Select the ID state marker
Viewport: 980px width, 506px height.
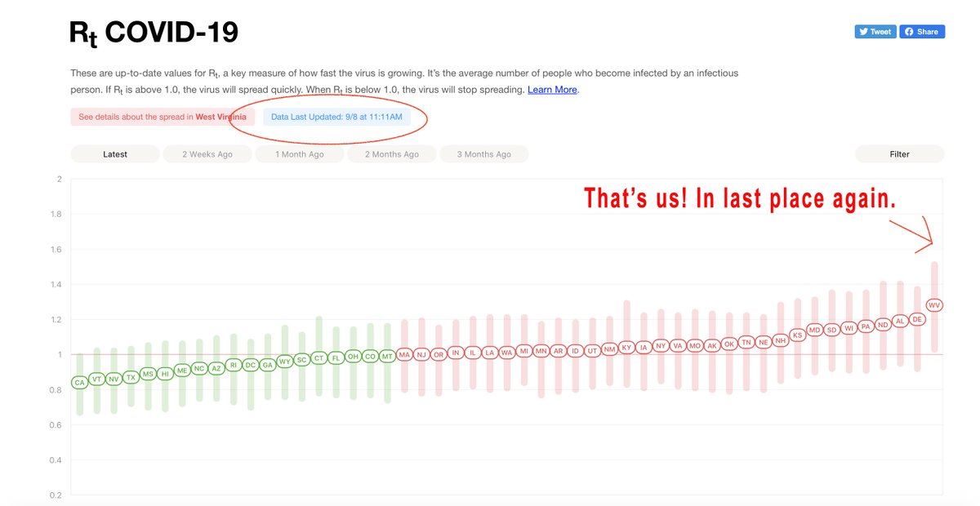coord(575,351)
